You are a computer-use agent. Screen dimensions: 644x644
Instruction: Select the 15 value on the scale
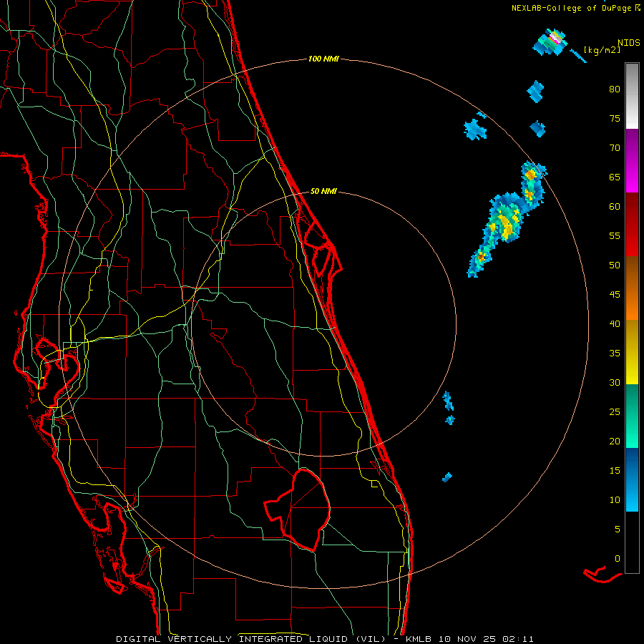tap(615, 471)
